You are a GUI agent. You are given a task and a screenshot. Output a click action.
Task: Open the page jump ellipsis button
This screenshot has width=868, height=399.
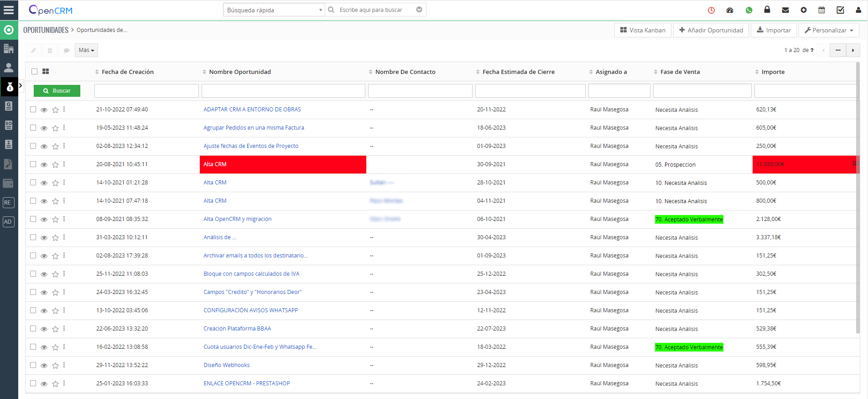[x=838, y=50]
